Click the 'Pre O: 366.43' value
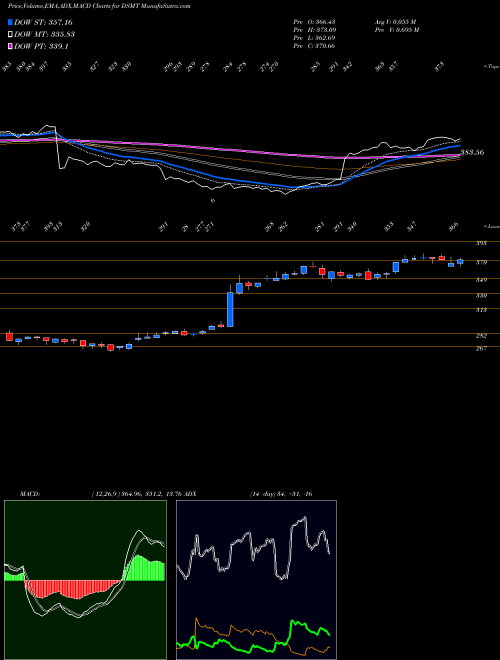Viewport: 500px width, 660px height. coord(314,22)
